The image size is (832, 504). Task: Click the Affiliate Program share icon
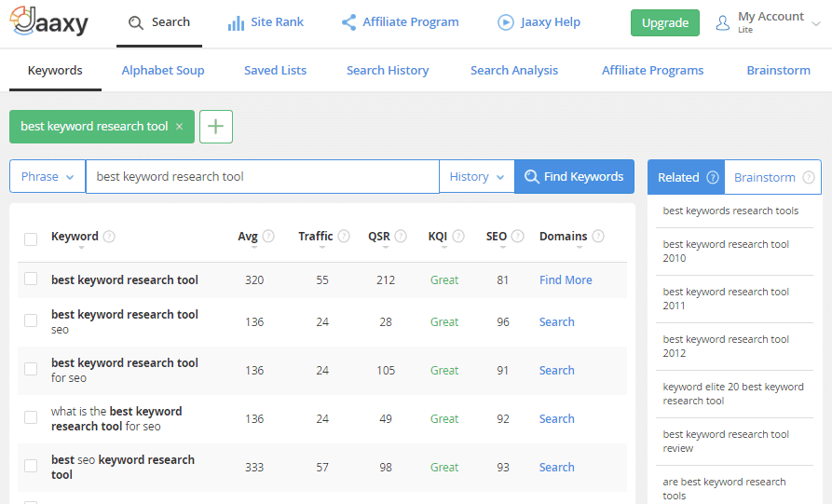coord(348,22)
